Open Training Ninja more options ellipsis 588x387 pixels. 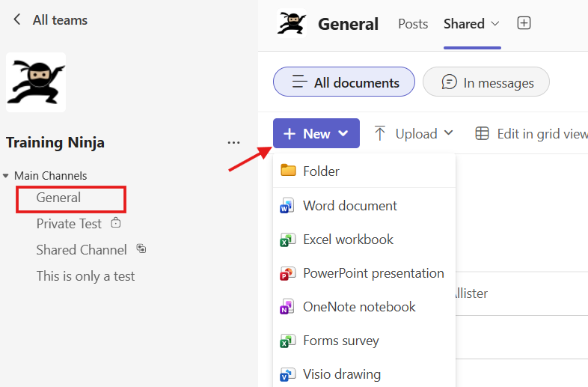click(234, 143)
